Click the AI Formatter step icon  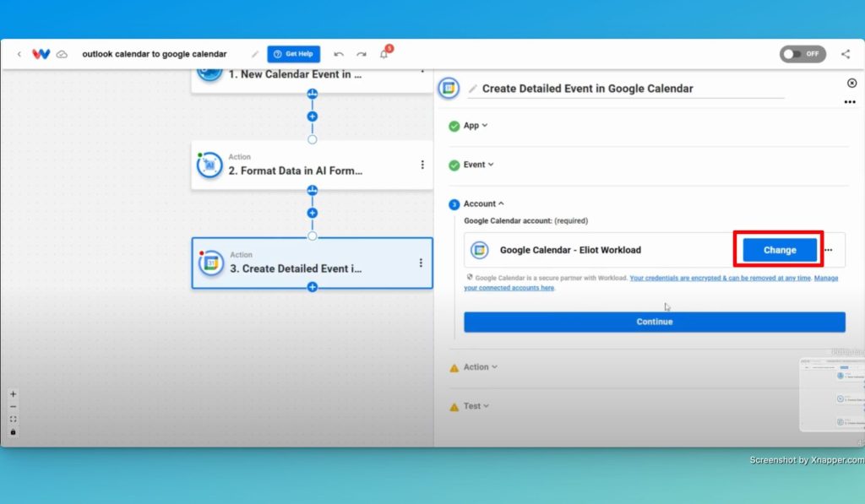(210, 165)
